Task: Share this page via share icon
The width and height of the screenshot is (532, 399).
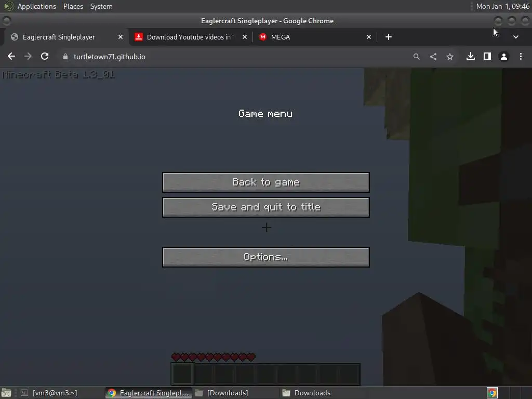Action: (433, 57)
